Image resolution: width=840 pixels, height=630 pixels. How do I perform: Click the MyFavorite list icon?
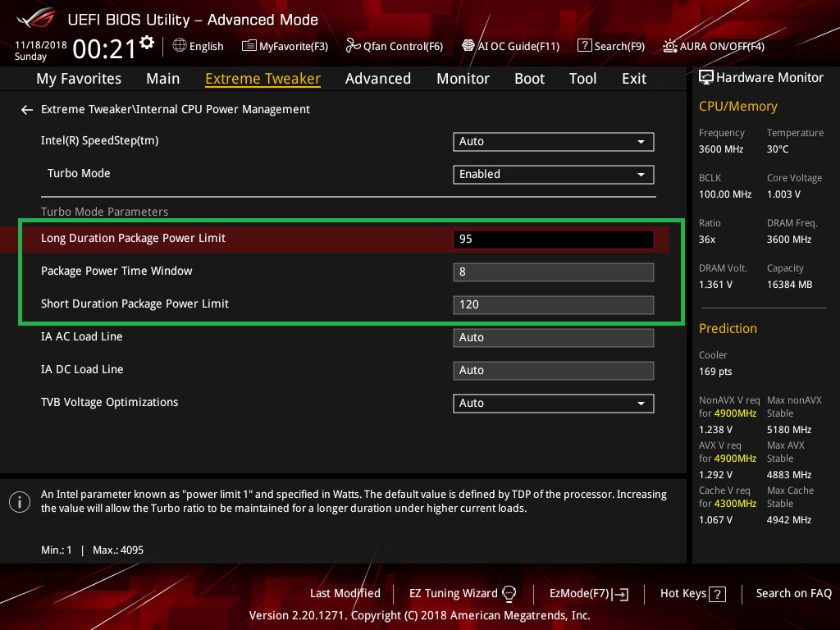[x=249, y=46]
